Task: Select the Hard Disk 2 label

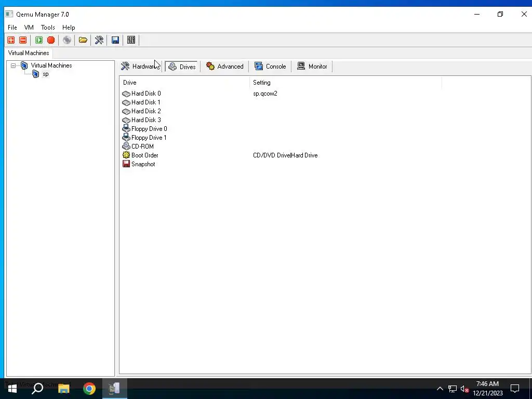Action: (146, 111)
